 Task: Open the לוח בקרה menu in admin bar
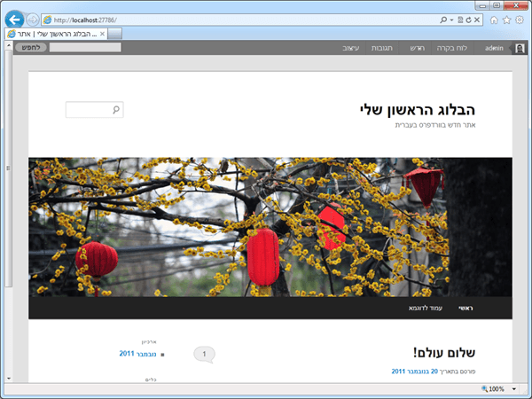[452, 48]
